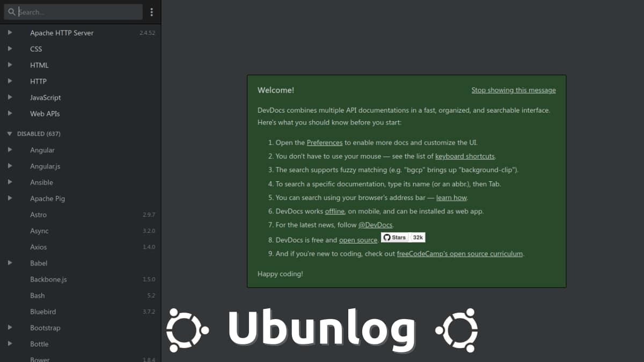The height and width of the screenshot is (362, 644).
Task: Select Bash in the disabled list
Action: (x=38, y=295)
